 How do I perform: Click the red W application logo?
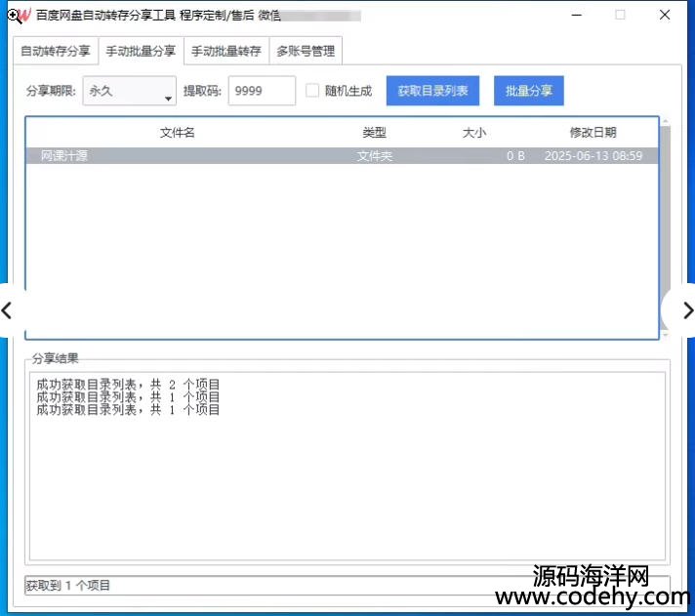24,16
